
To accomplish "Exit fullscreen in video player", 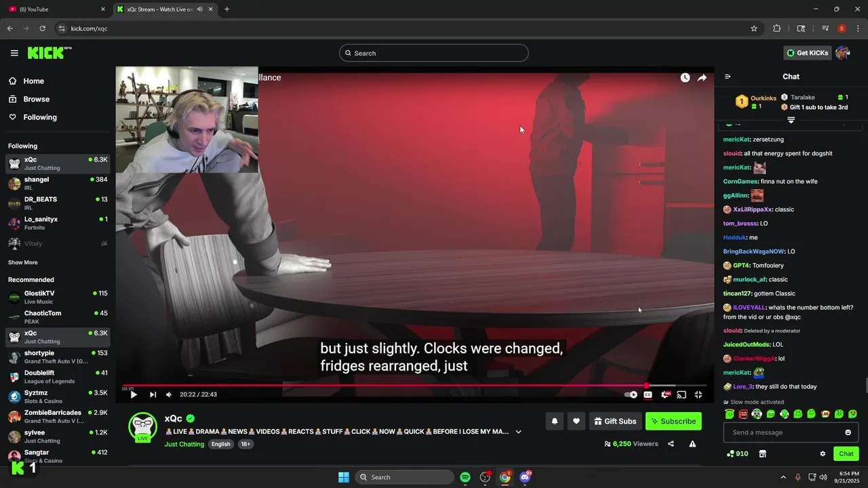I will coord(698,394).
